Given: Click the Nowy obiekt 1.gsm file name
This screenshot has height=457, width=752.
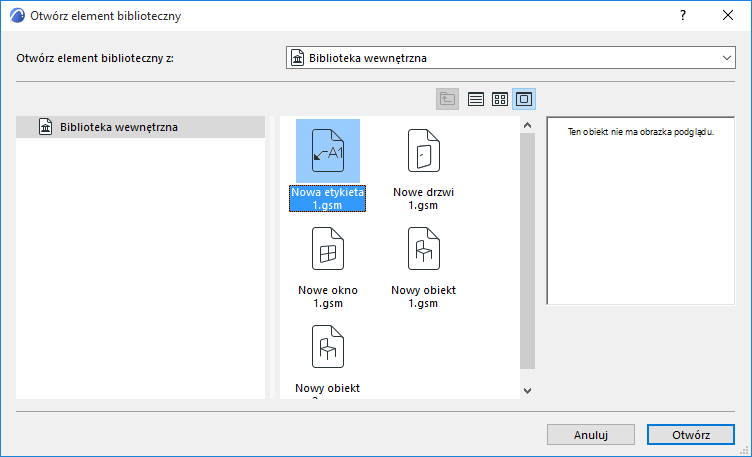Looking at the screenshot, I should tap(423, 296).
